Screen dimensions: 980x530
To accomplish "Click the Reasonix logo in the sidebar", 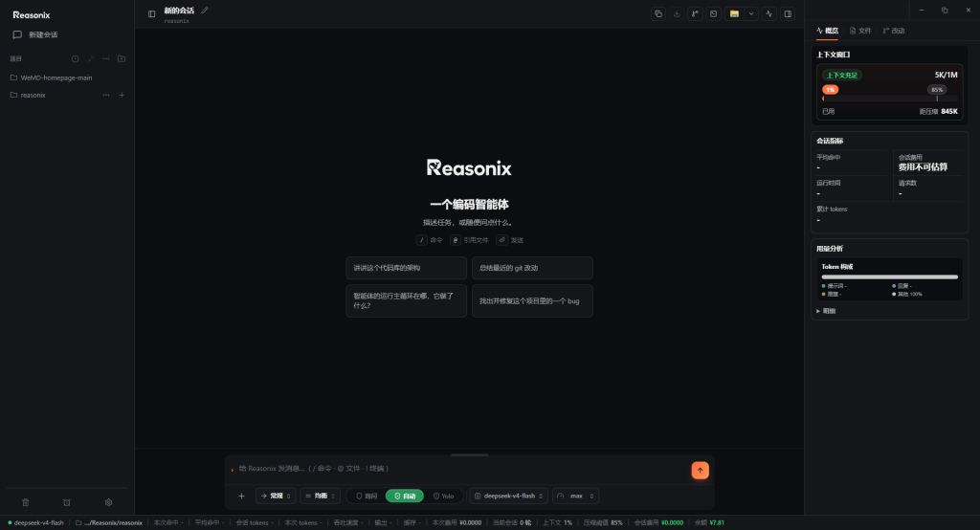I will 32,15.
